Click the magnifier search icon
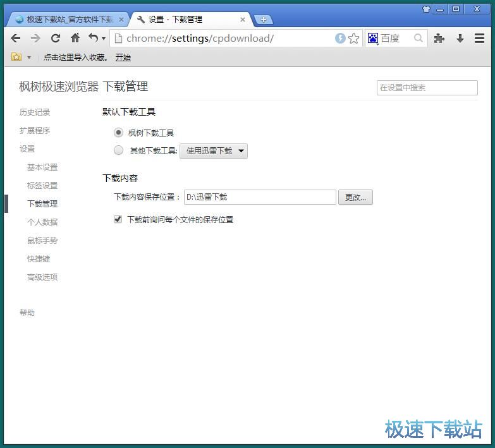Image resolution: width=495 pixels, height=448 pixels. (419, 38)
